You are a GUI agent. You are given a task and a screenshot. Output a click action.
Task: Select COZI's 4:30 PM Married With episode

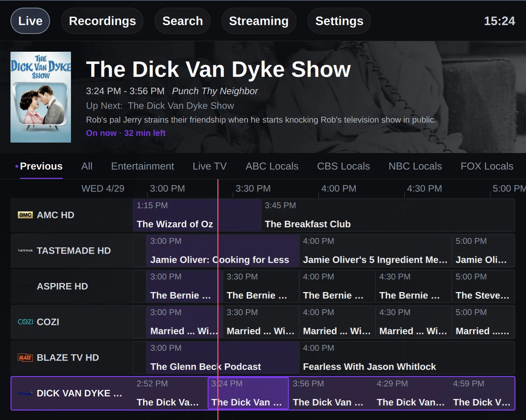[x=413, y=322]
